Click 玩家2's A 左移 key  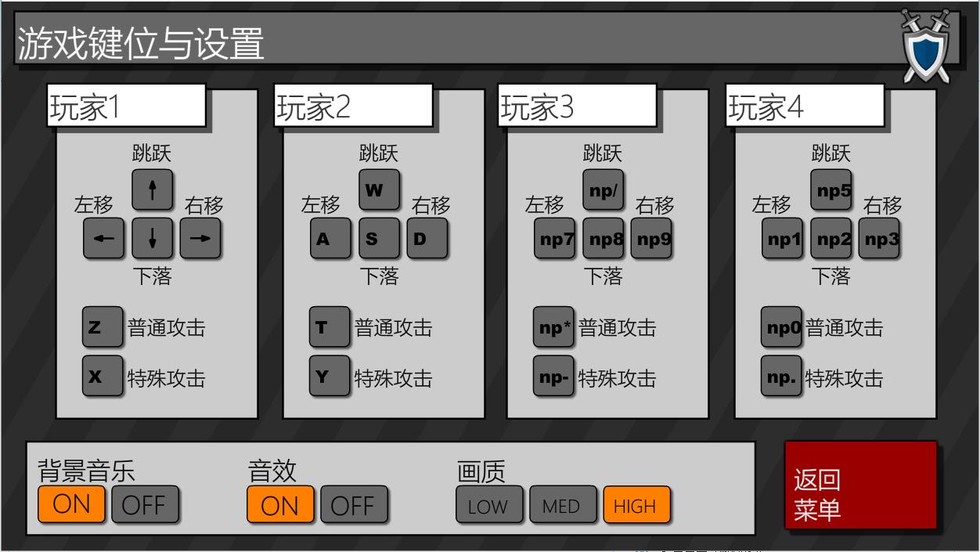(x=330, y=239)
